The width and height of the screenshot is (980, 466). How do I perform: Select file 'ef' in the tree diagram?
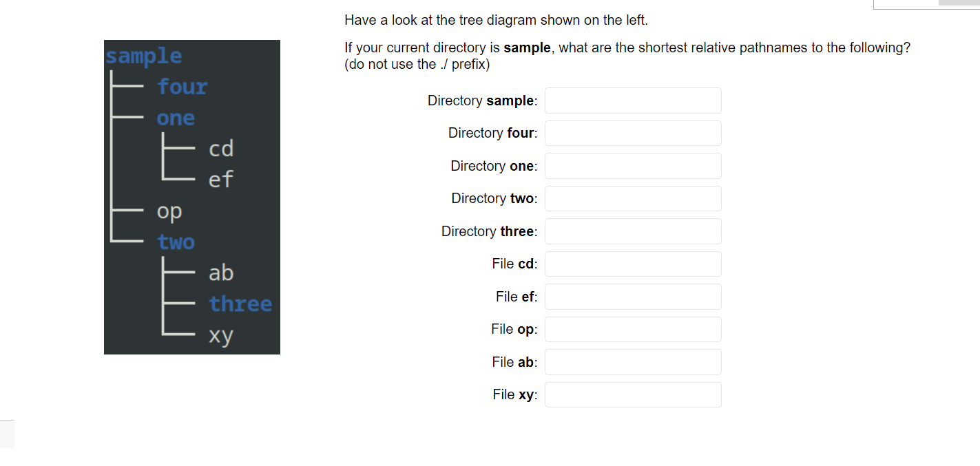point(220,180)
